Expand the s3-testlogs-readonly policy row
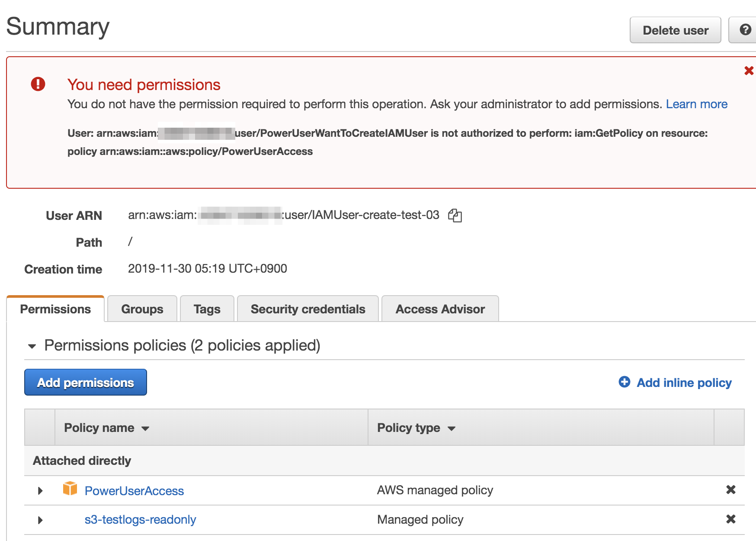The height and width of the screenshot is (541, 756). tap(40, 520)
